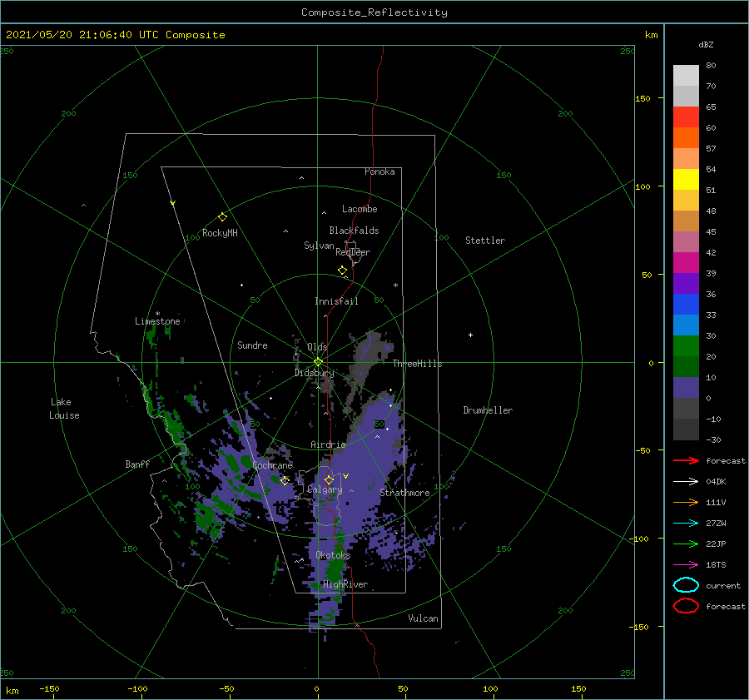
Task: Click the Composite_Reflectivity title
Action: click(x=374, y=12)
